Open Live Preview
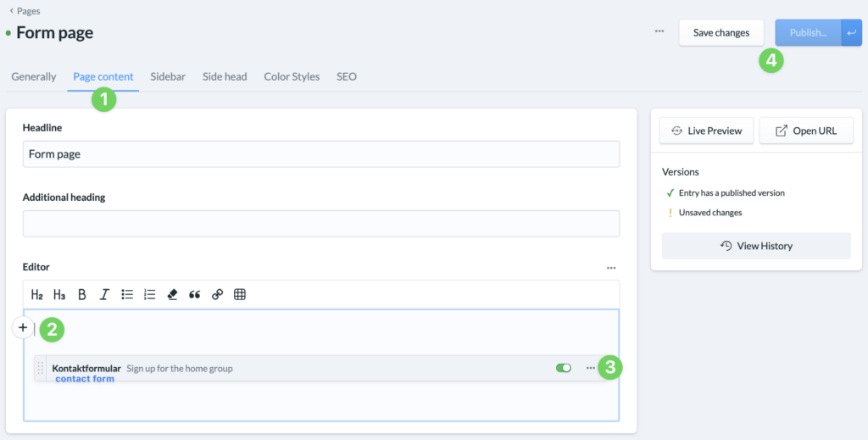Screen dimensions: 868x440 click(706, 131)
